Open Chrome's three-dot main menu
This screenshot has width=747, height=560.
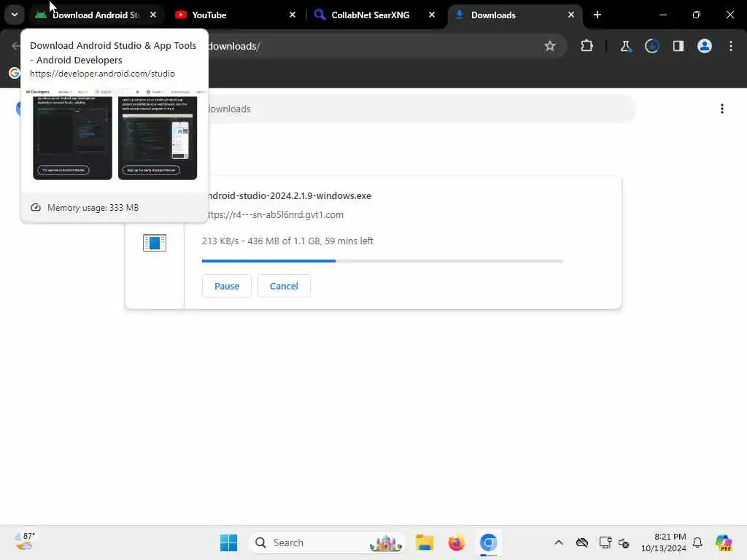point(731,46)
